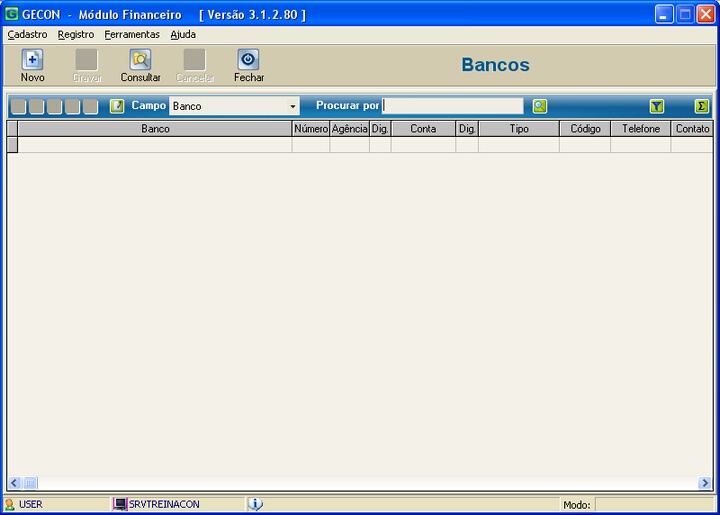Screen dimensions: 720x515
Task: Open the Ajuda menu
Action: tap(183, 34)
